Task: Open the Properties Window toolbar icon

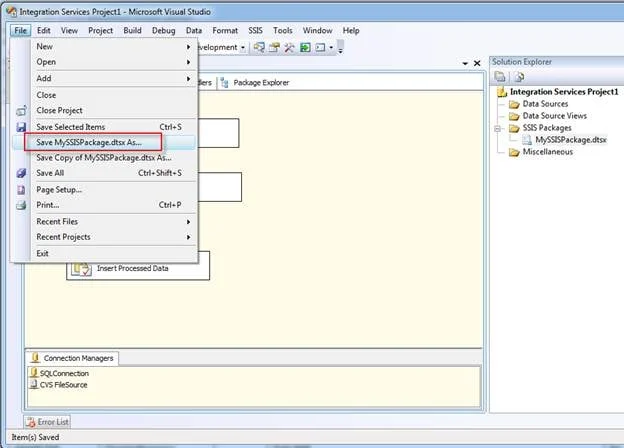Action: [x=274, y=47]
